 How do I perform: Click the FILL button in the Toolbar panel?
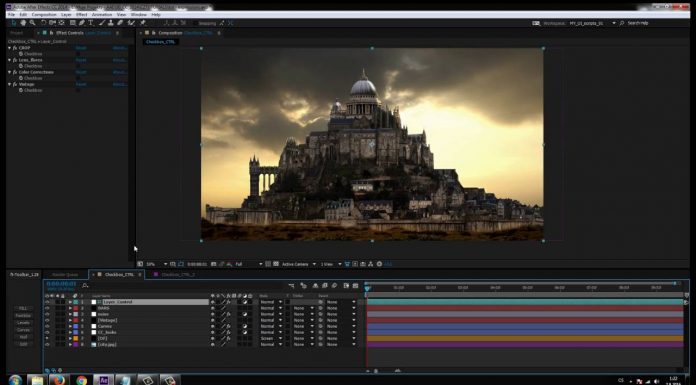click(x=24, y=308)
